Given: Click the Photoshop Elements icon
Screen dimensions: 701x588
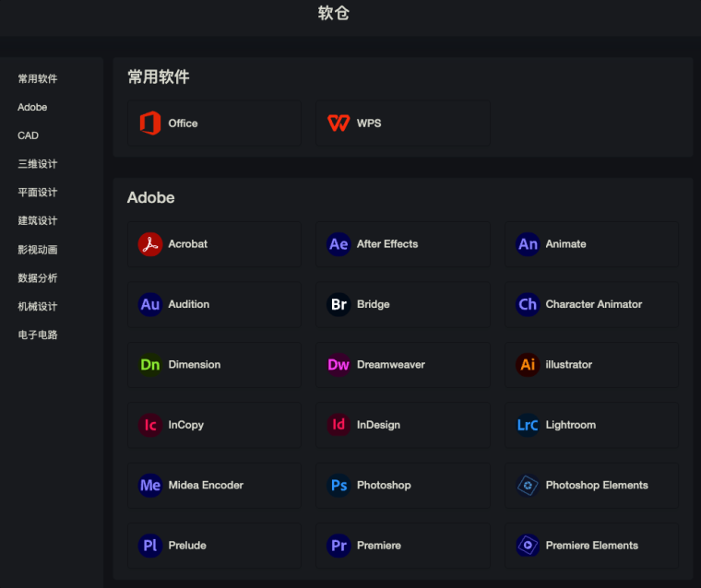Looking at the screenshot, I should point(528,485).
